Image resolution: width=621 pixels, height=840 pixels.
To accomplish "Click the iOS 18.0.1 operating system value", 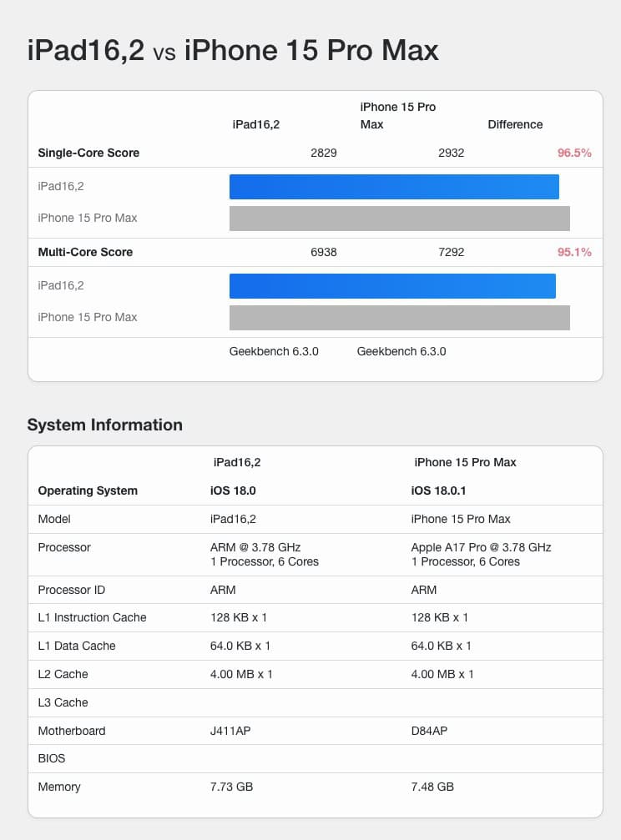I will [439, 490].
